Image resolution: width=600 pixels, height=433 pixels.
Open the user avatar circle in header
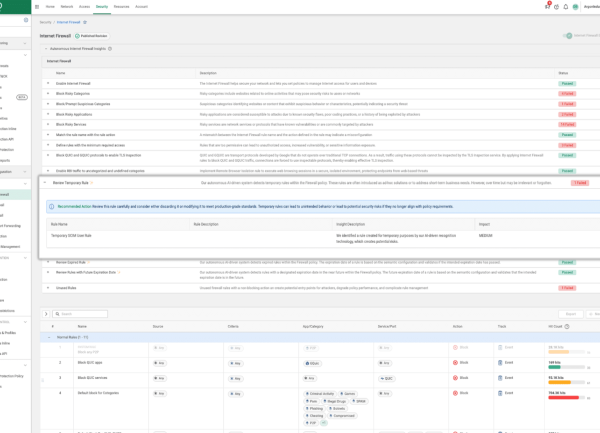point(575,7)
